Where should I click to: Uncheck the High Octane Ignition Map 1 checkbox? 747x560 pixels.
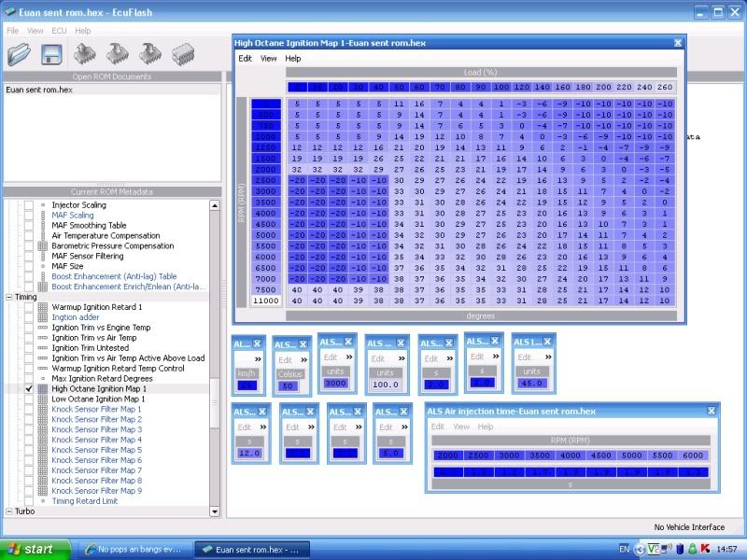tap(28, 388)
